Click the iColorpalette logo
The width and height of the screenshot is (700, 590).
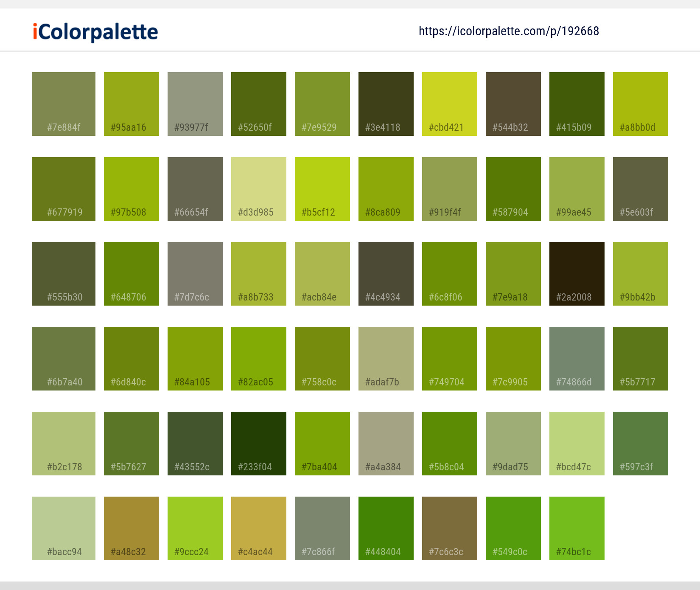click(x=95, y=32)
